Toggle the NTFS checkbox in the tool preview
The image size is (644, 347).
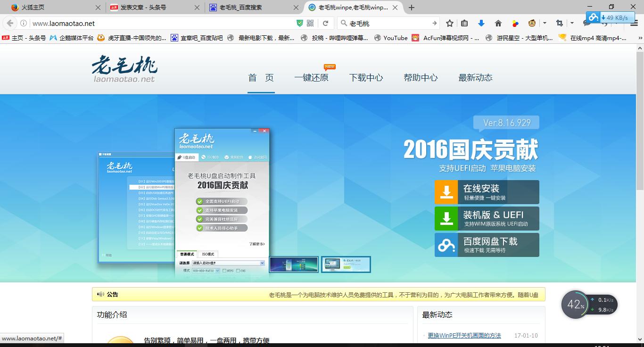coord(225,271)
